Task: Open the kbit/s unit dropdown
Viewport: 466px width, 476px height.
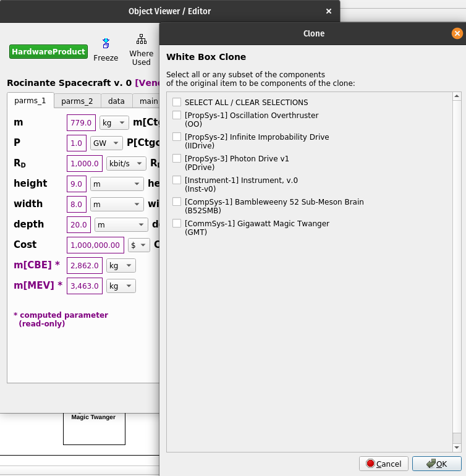Action: [x=126, y=163]
